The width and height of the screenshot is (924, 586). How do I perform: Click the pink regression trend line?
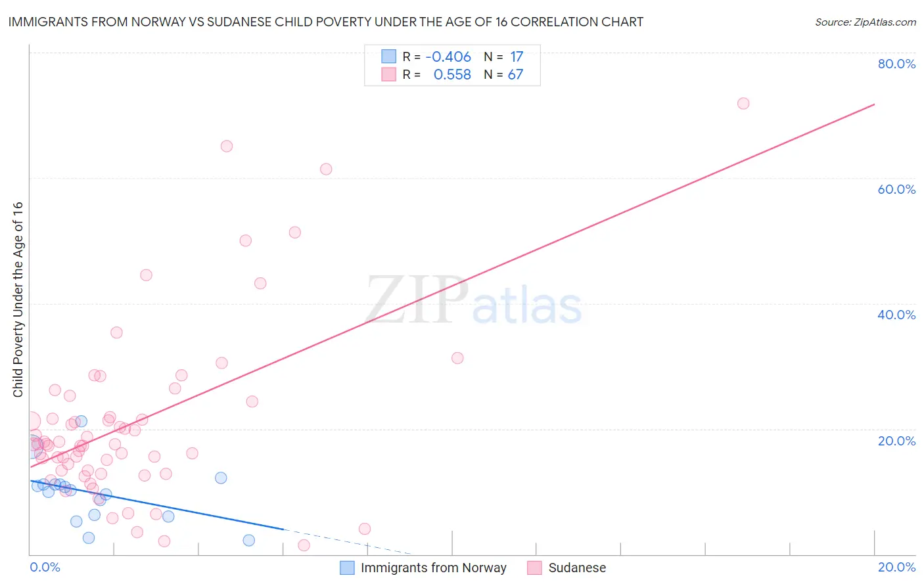pyautogui.click(x=452, y=285)
